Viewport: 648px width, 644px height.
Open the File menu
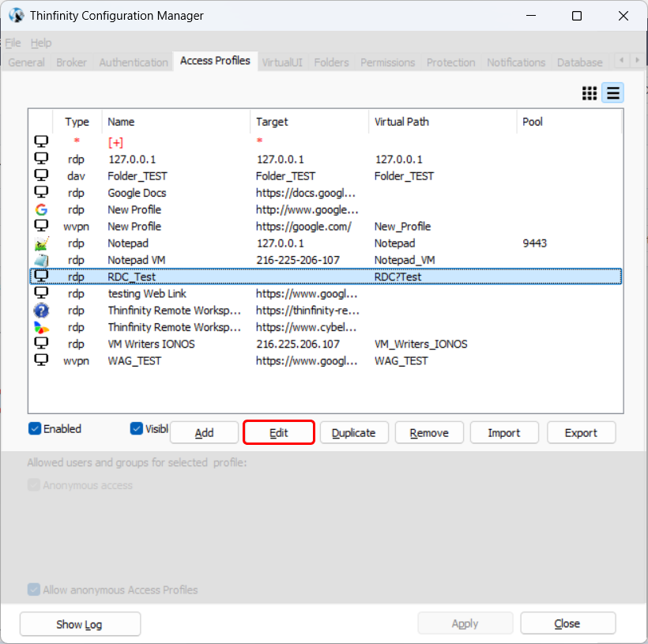pos(13,43)
